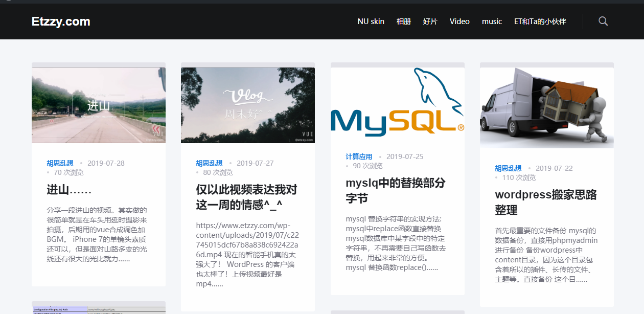Click the date 2019-07-25
The width and height of the screenshot is (644, 314).
pos(405,157)
